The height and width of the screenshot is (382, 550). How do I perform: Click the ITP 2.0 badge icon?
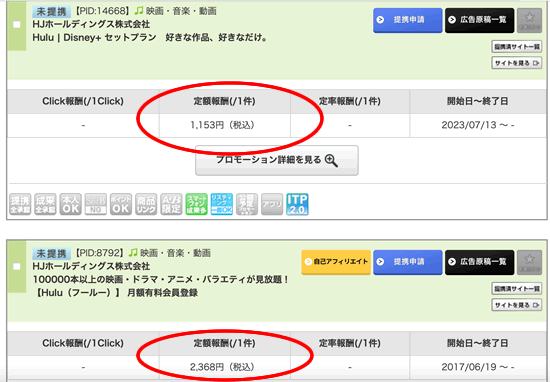[297, 204]
